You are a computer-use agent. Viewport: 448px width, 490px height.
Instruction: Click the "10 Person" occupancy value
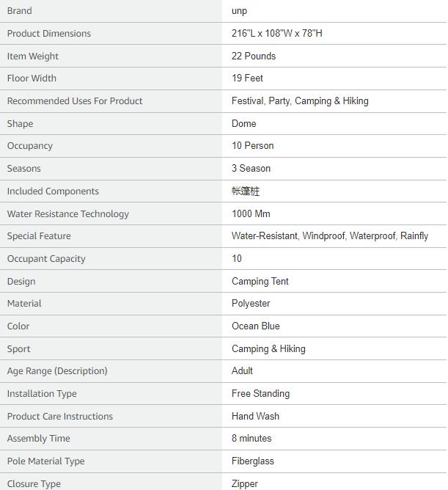click(x=253, y=146)
